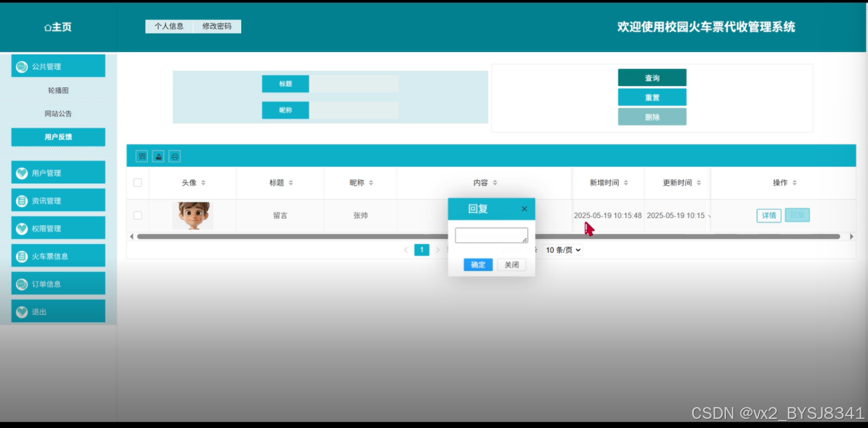
Task: Sort by 头像 column arrows
Action: tap(203, 183)
